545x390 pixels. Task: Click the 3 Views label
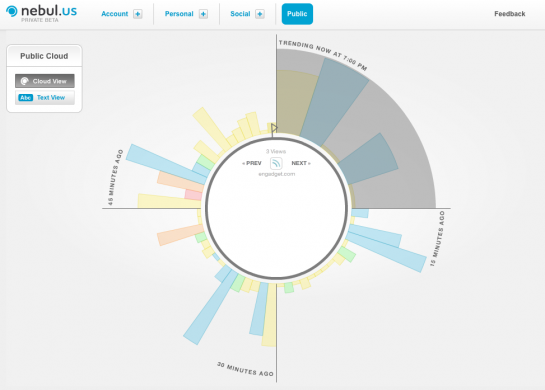(276, 151)
